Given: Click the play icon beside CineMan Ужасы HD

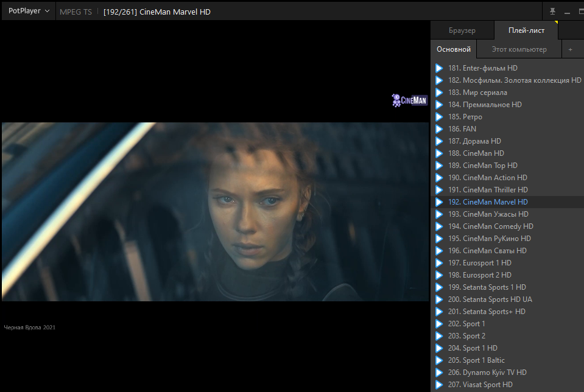Looking at the screenshot, I should pos(439,214).
